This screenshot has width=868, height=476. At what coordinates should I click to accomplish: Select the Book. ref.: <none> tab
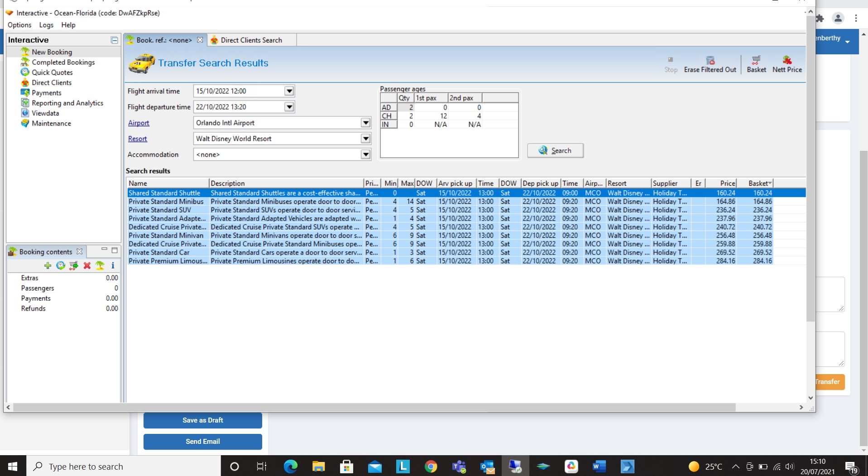pyautogui.click(x=164, y=40)
